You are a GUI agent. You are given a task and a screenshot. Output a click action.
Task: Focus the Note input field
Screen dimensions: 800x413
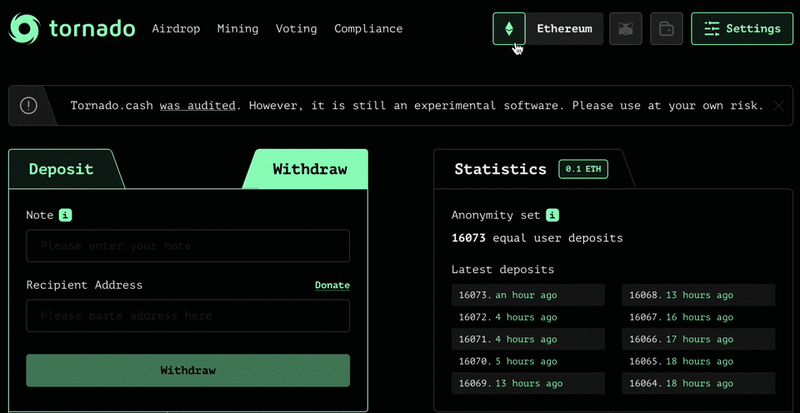click(188, 246)
